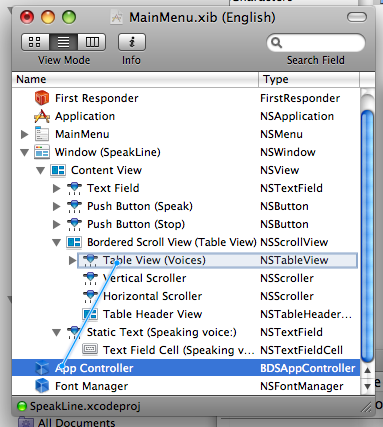This screenshot has width=383, height=427.
Task: Click the NSScrollView type cell
Action: point(294,242)
